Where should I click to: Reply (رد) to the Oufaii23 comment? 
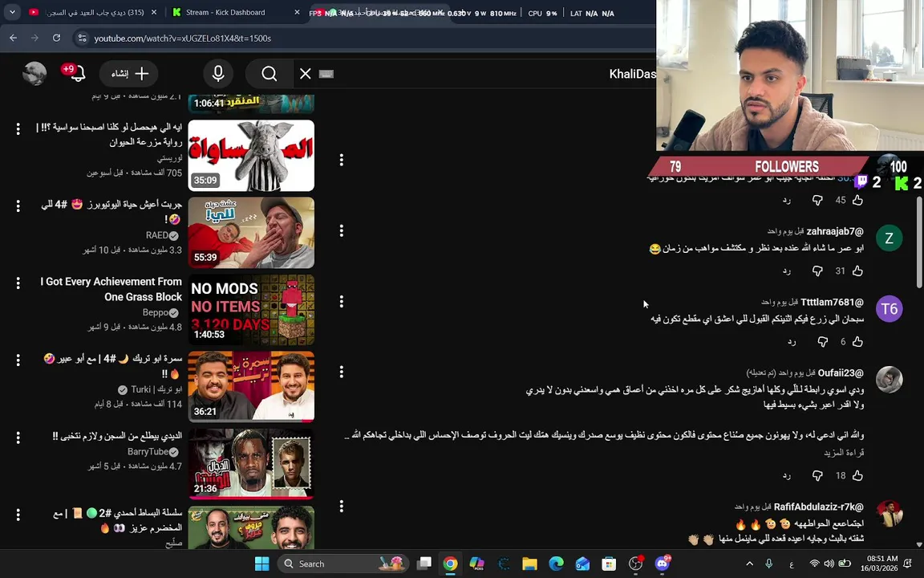[787, 475]
